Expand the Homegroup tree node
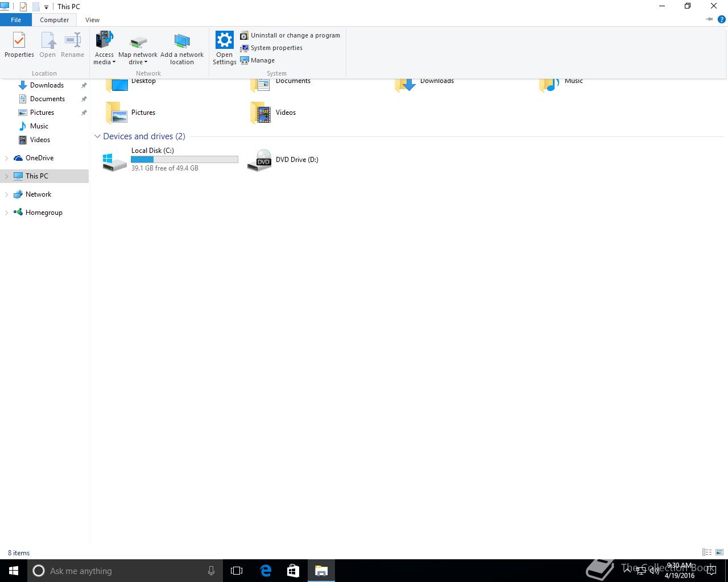This screenshot has width=728, height=582. pos(6,213)
